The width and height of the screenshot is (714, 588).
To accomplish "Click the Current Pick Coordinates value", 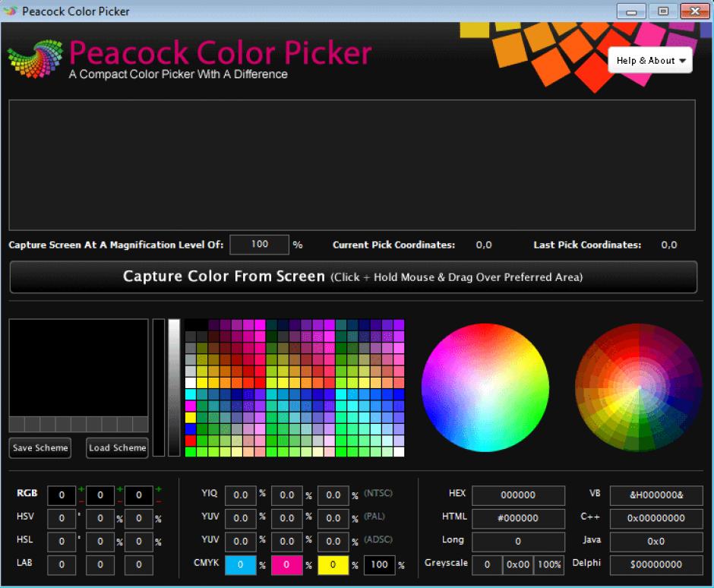I will [484, 245].
